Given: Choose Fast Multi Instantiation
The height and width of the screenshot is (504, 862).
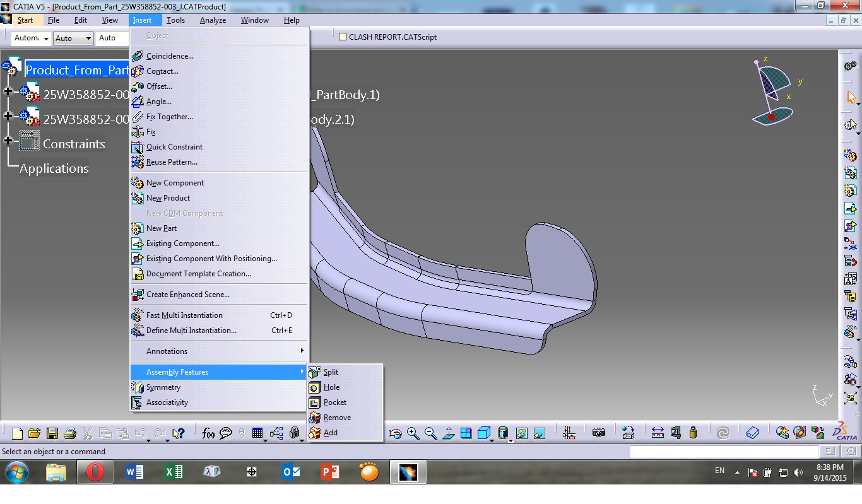Looking at the screenshot, I should click(x=218, y=315).
